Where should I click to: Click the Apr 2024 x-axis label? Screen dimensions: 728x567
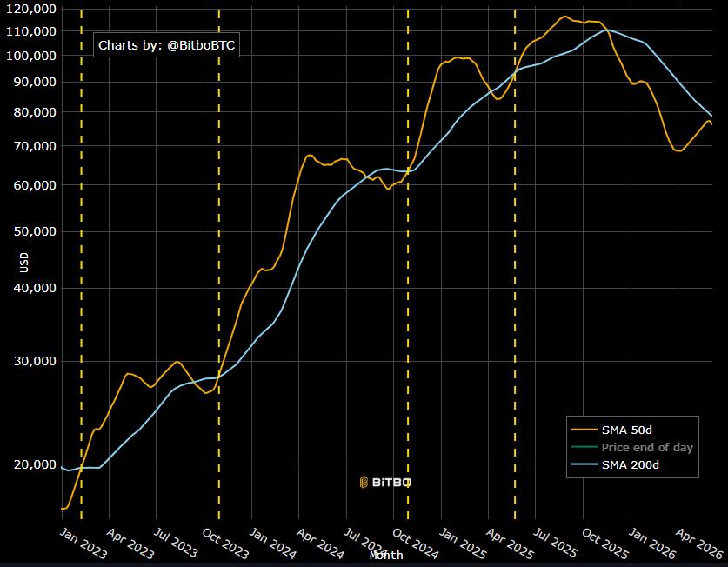pyautogui.click(x=320, y=544)
